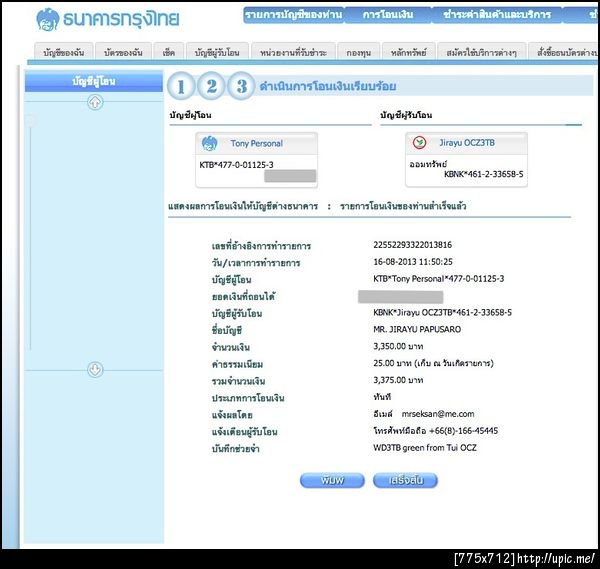Click the email mrseksan@me.com

click(x=438, y=414)
